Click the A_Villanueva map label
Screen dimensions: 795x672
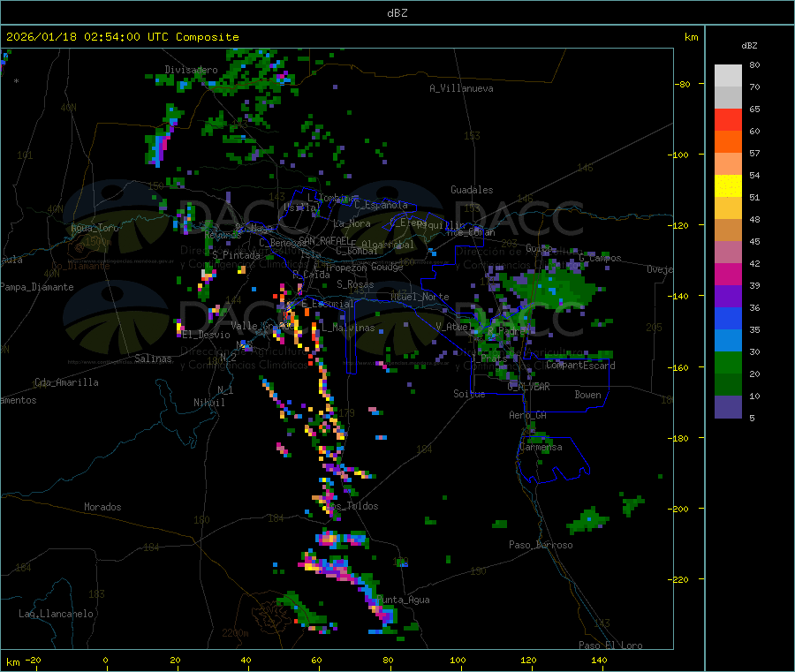(x=461, y=88)
